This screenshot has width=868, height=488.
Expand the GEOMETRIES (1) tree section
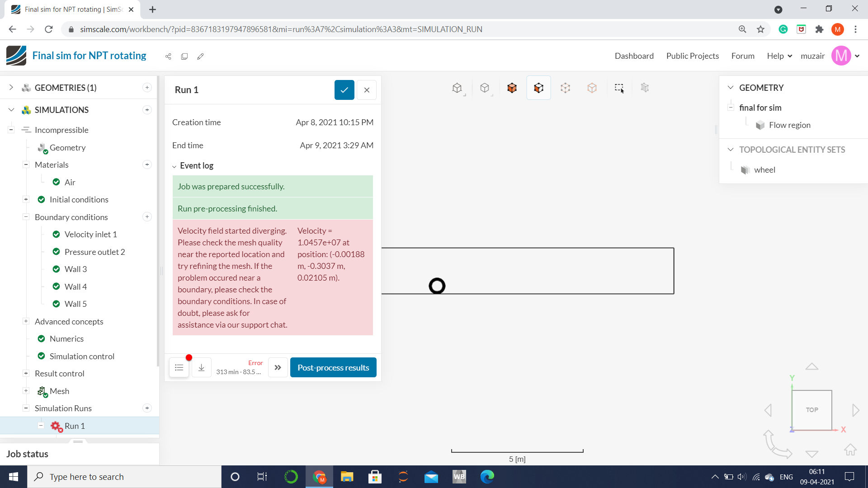(x=11, y=88)
